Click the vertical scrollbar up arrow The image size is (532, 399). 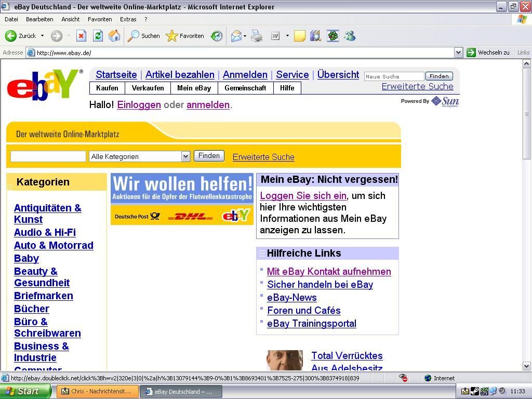(527, 63)
